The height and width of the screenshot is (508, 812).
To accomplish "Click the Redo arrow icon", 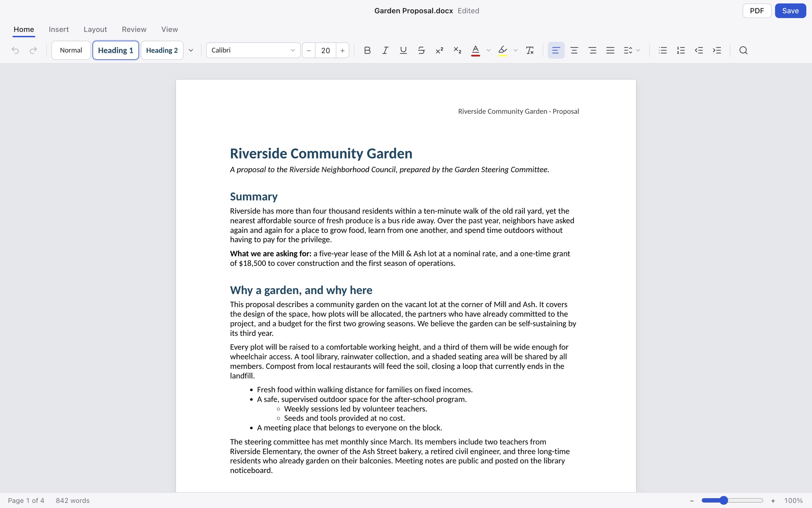I will coord(33,50).
